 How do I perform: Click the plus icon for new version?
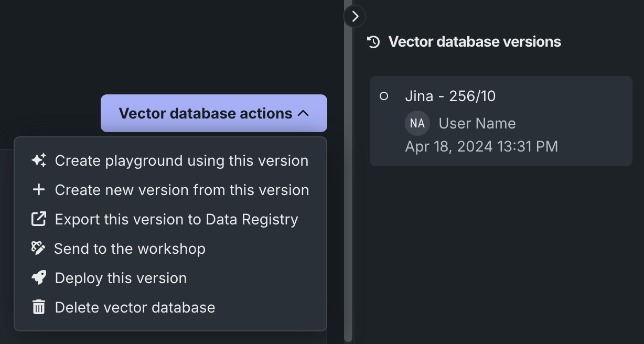coord(39,190)
